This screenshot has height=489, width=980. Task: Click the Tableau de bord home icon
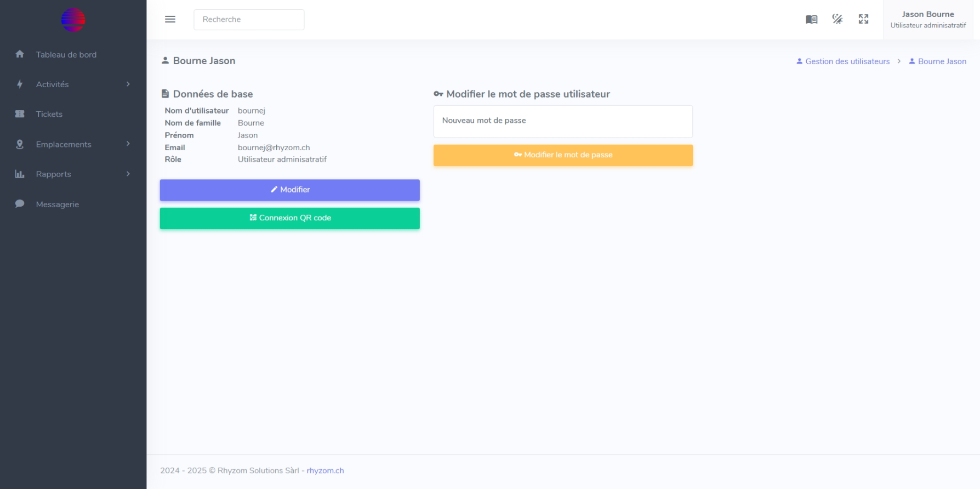[20, 54]
